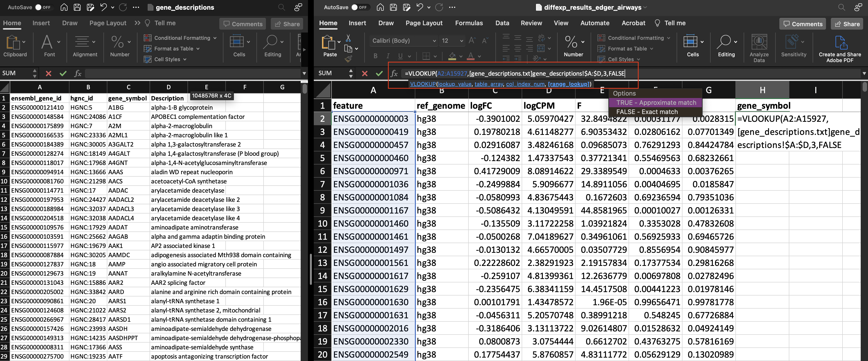Click the Format Painter brush icon
The image size is (868, 361).
click(349, 59)
